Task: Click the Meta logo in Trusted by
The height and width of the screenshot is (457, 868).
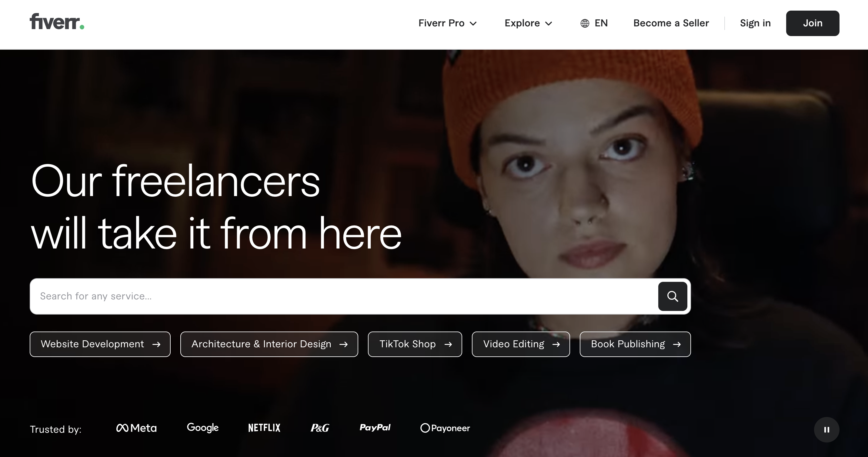Action: (x=136, y=428)
